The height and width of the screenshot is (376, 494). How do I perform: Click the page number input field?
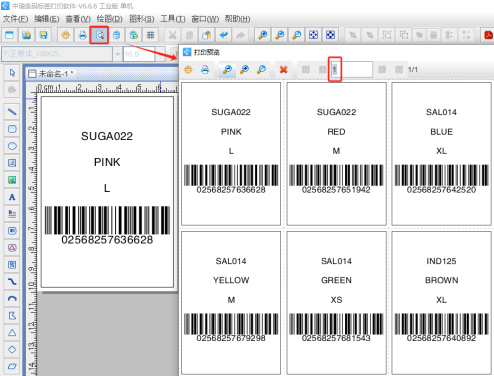(x=351, y=69)
